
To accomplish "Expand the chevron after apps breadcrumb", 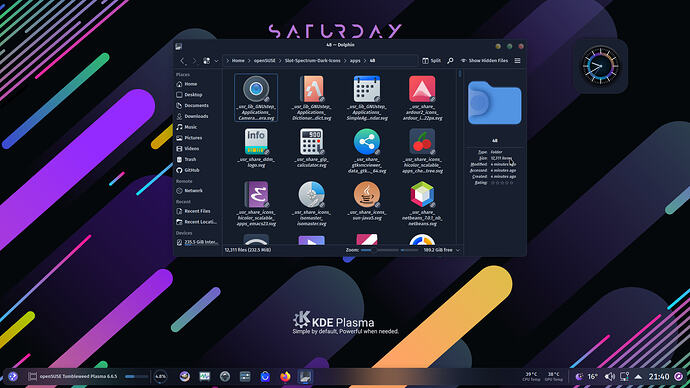I will point(365,61).
